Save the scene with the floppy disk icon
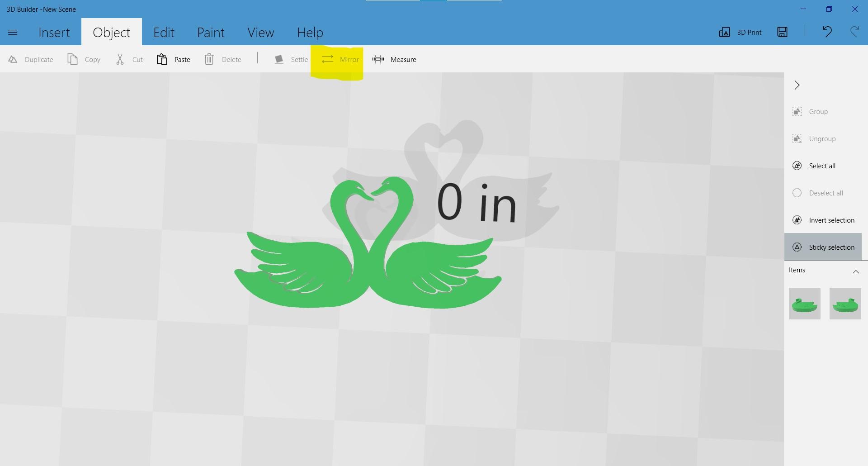 782,32
